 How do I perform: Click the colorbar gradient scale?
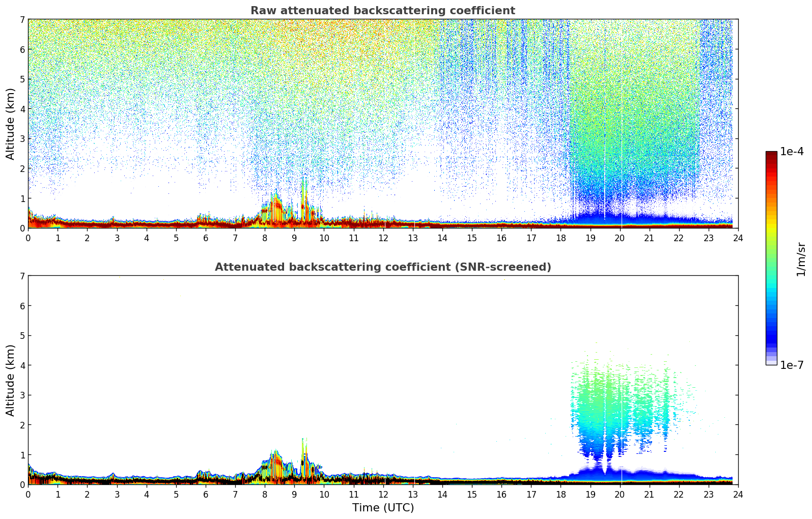click(x=771, y=258)
